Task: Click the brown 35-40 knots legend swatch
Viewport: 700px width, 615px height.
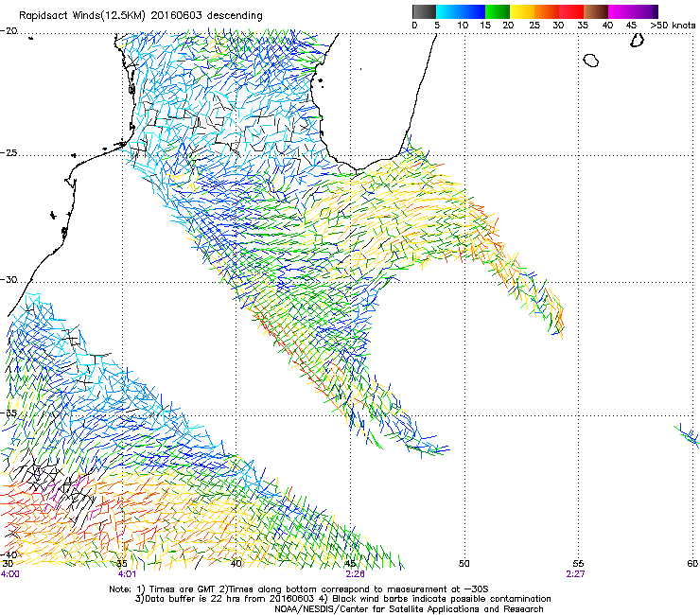Action: click(x=596, y=11)
